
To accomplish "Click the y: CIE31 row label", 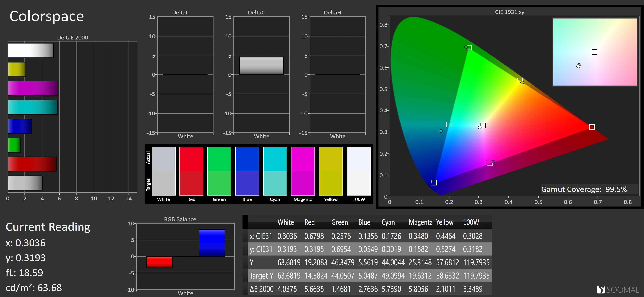I will (x=261, y=249).
